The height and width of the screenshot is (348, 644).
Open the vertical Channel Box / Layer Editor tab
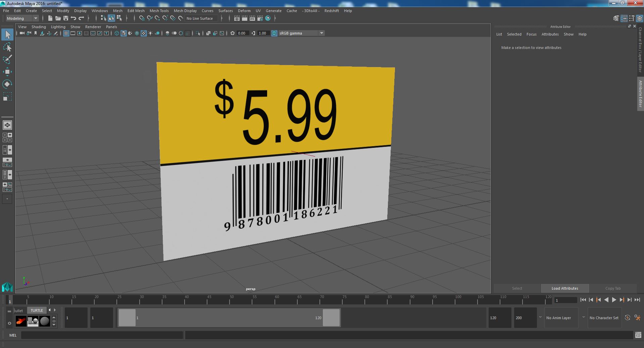pyautogui.click(x=640, y=50)
